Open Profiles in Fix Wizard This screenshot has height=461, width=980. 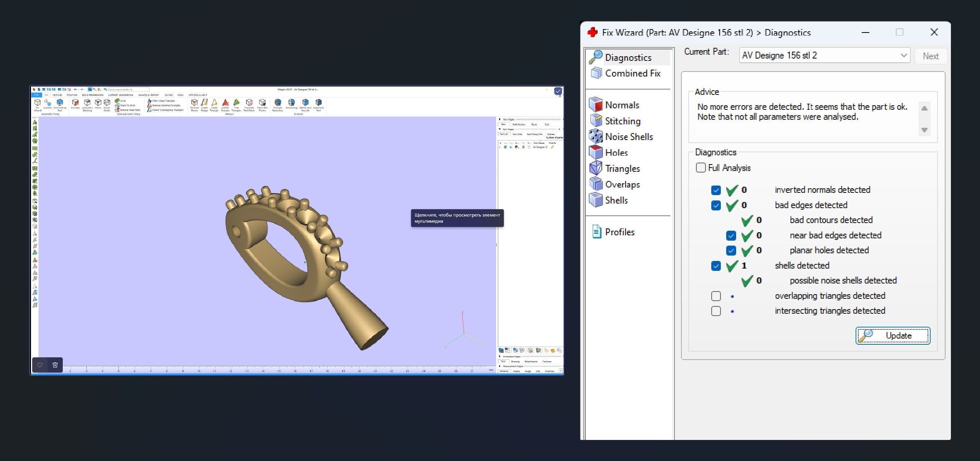click(619, 232)
